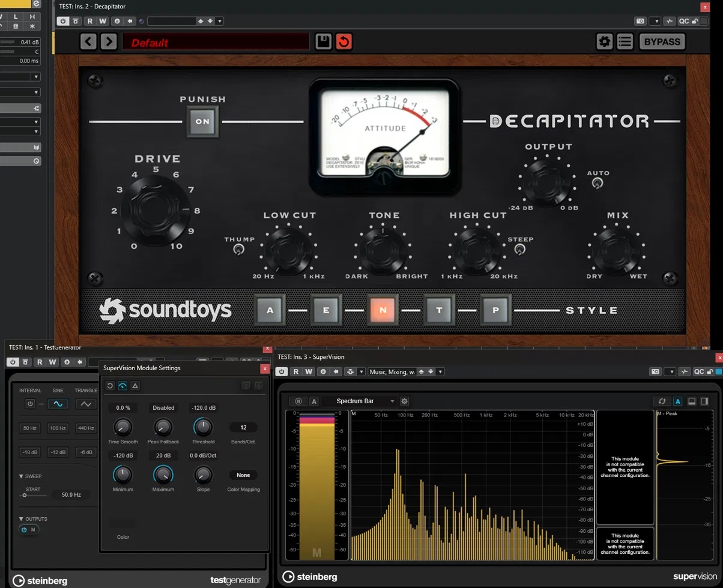Load previous Decapitator preset with left arrow

click(x=88, y=41)
